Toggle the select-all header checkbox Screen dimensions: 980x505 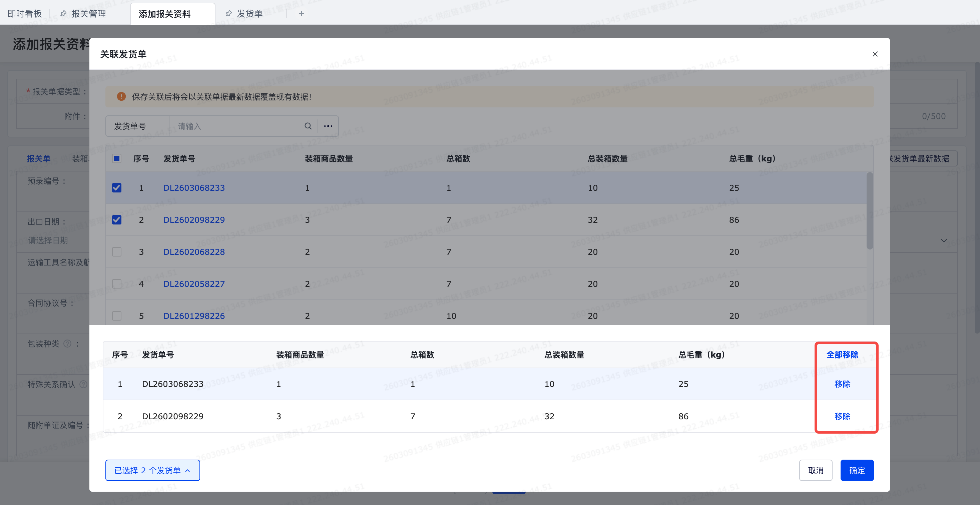pyautogui.click(x=117, y=158)
